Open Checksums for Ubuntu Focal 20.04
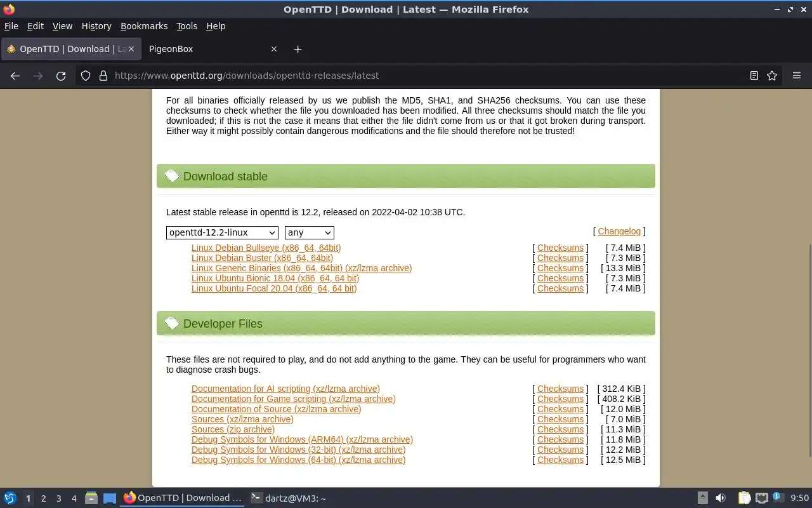The width and height of the screenshot is (812, 508). pos(560,288)
